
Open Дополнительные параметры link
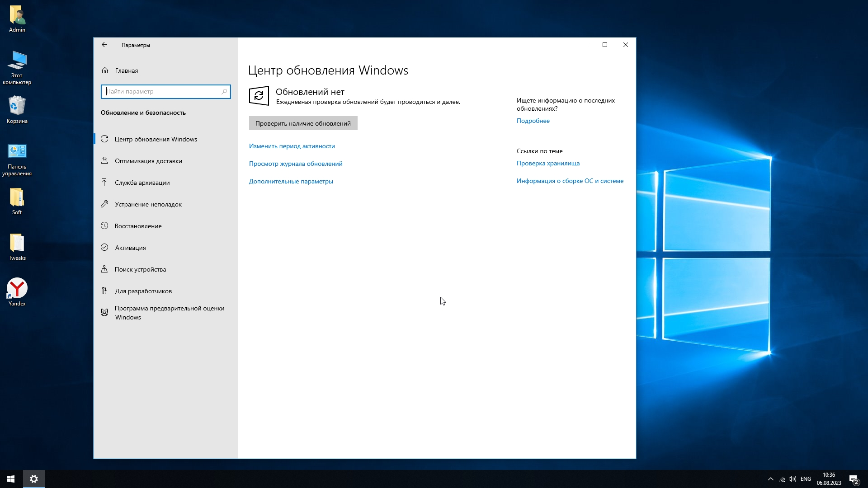click(291, 181)
